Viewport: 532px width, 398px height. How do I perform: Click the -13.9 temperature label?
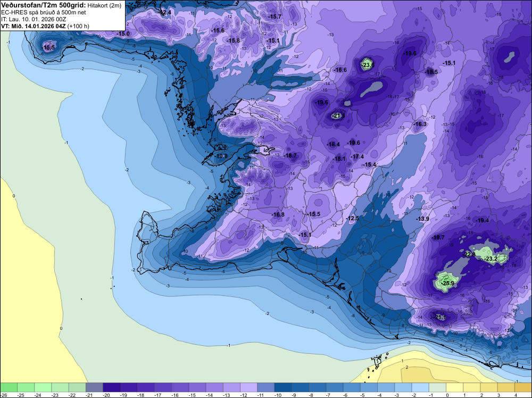pos(423,219)
